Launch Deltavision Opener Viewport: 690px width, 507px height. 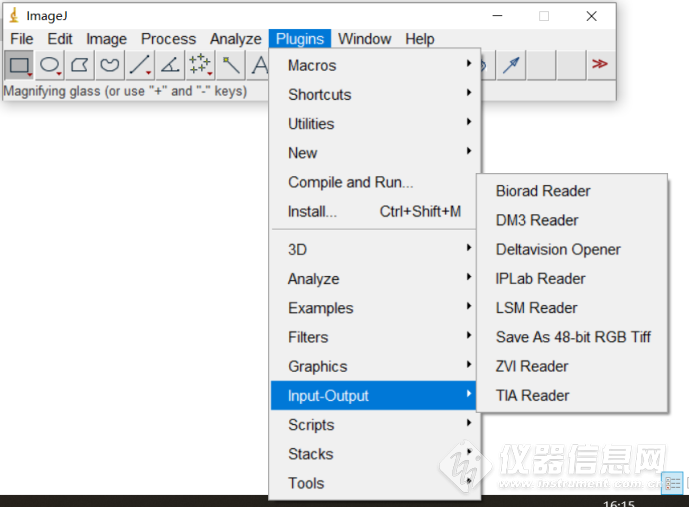572,249
